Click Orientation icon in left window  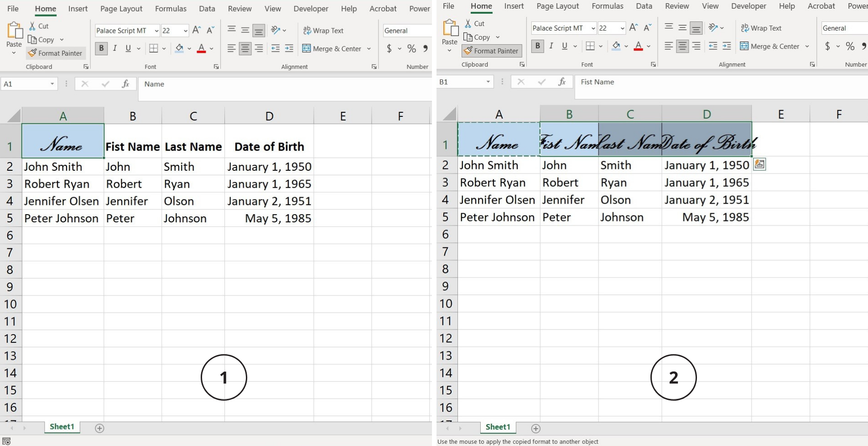[x=275, y=30]
